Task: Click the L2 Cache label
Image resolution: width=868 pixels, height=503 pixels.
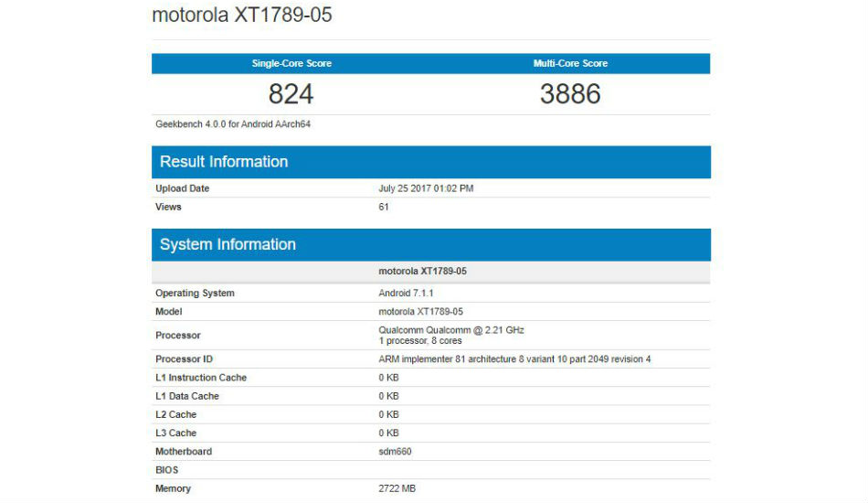Action: point(176,414)
